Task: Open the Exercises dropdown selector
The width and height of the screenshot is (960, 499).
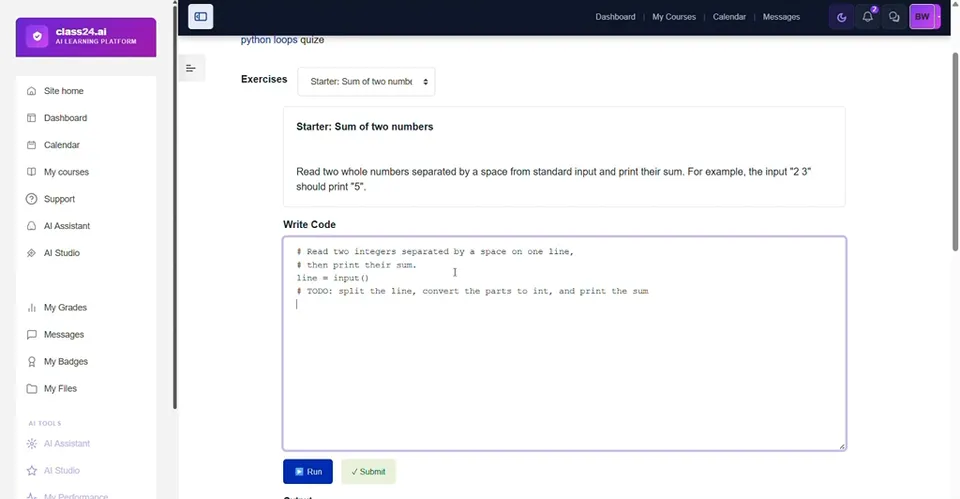Action: 366,81
